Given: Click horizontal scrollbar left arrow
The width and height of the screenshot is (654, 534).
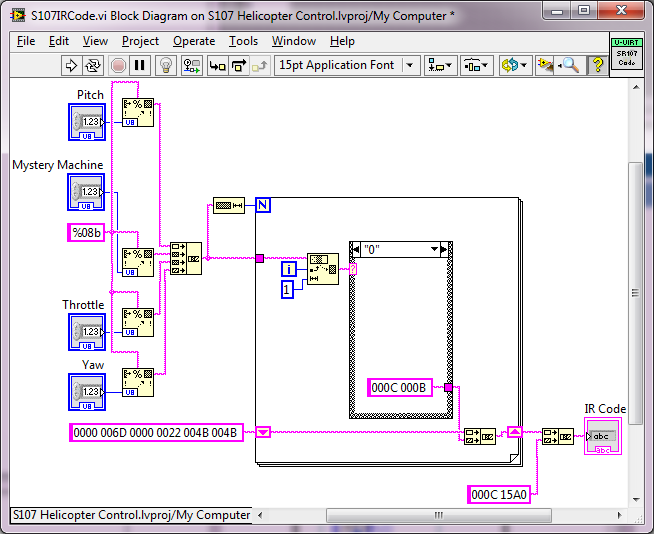Looking at the screenshot, I should [x=260, y=515].
